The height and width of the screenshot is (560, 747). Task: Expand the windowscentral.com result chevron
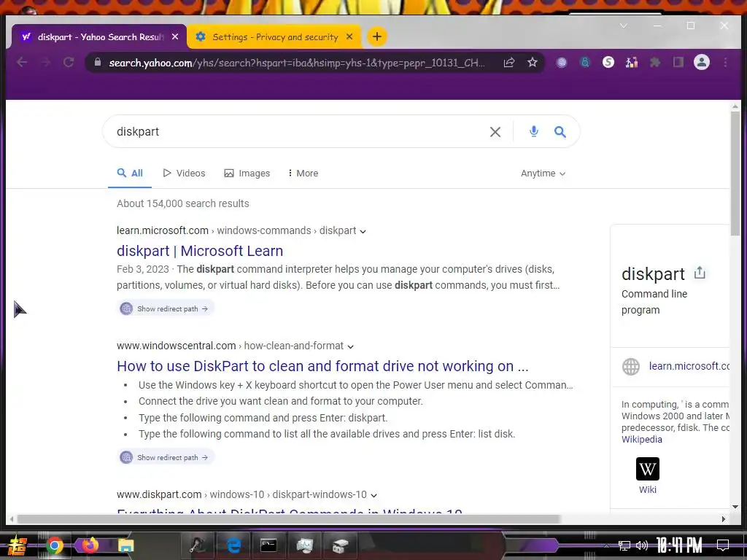[x=351, y=346]
